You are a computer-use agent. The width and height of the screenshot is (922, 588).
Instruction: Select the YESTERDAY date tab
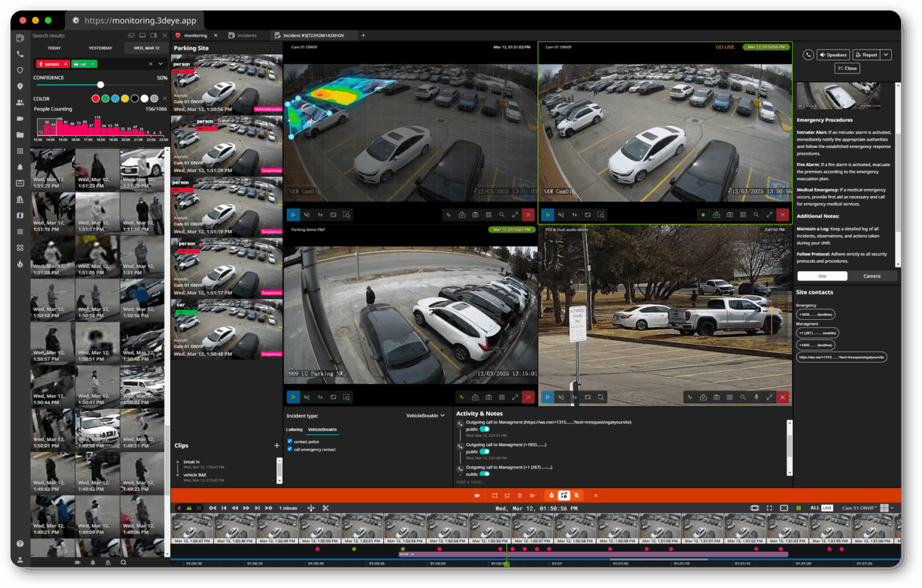pos(100,48)
